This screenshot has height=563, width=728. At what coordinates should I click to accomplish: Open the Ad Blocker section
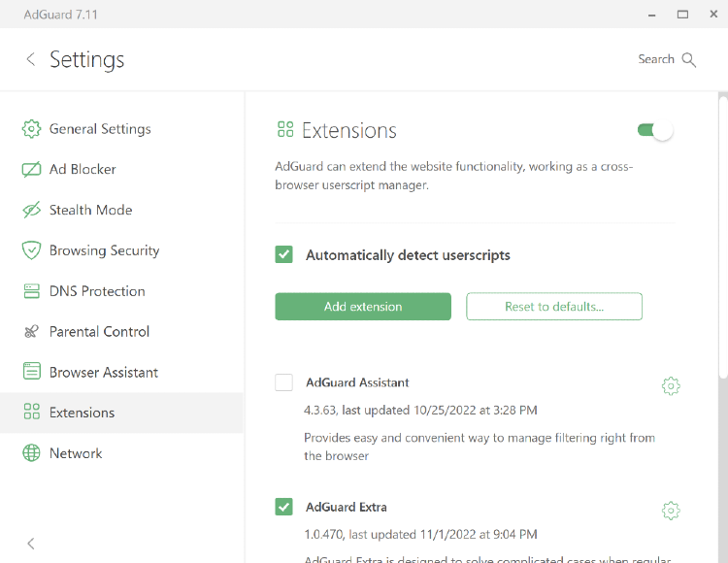(121, 170)
